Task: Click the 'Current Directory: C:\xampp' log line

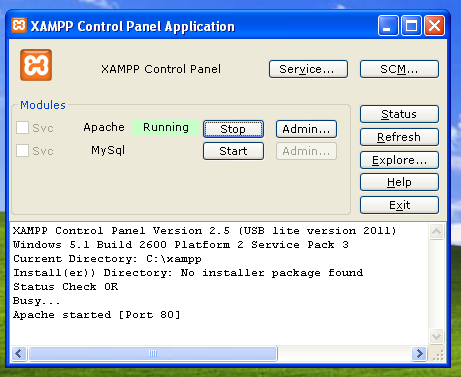Action: 107,259
